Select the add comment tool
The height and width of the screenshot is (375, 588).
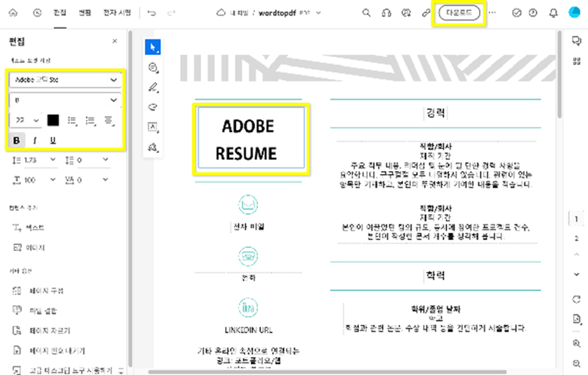153,67
